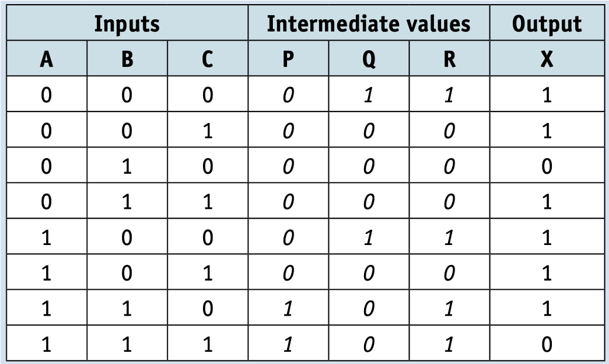609x364 pixels.
Task: Click the Inputs group header cell
Action: (127, 23)
